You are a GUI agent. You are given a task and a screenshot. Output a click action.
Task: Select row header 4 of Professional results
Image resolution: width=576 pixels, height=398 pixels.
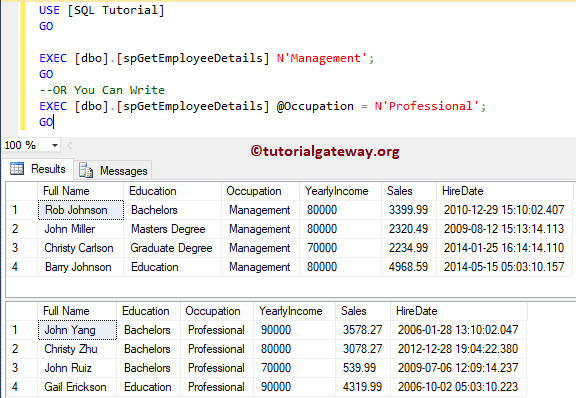tap(22, 387)
